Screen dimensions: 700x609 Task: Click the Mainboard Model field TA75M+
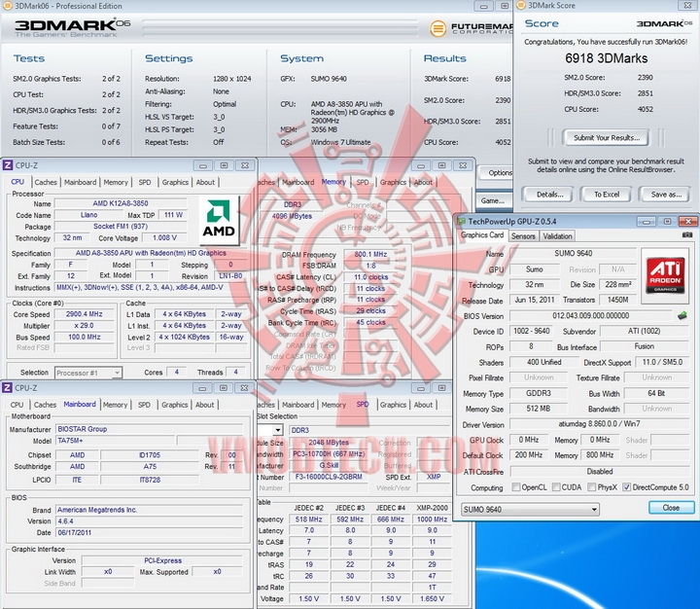[x=115, y=441]
